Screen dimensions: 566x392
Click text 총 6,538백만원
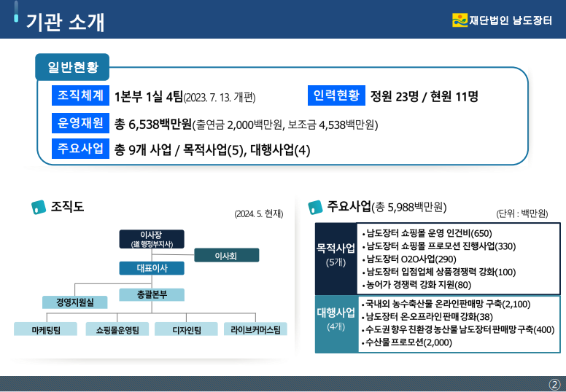click(x=153, y=125)
